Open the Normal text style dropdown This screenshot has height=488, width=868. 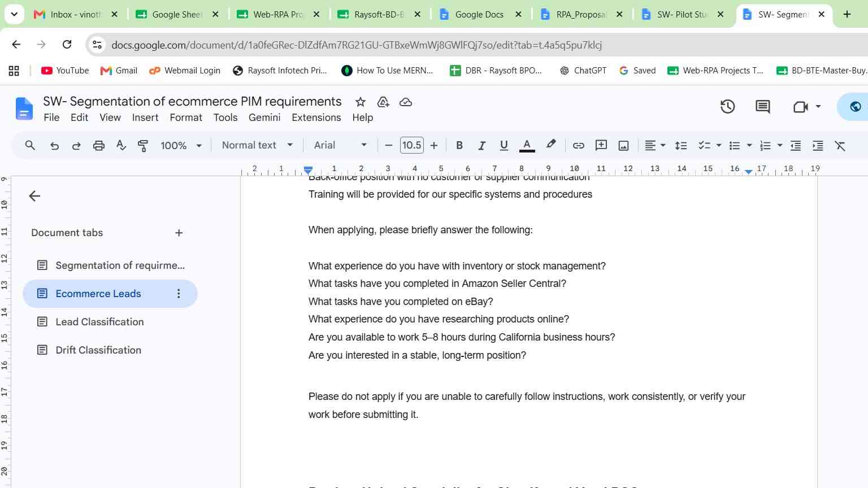click(x=257, y=145)
